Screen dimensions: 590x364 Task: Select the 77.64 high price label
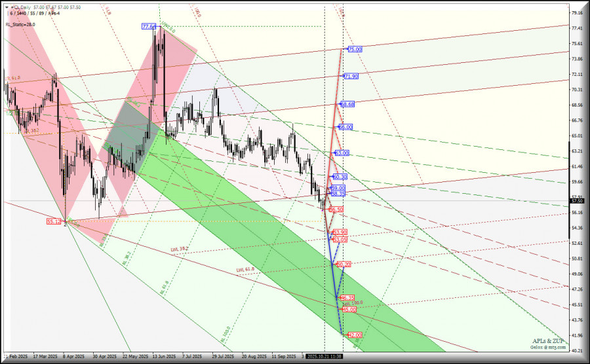coord(149,26)
